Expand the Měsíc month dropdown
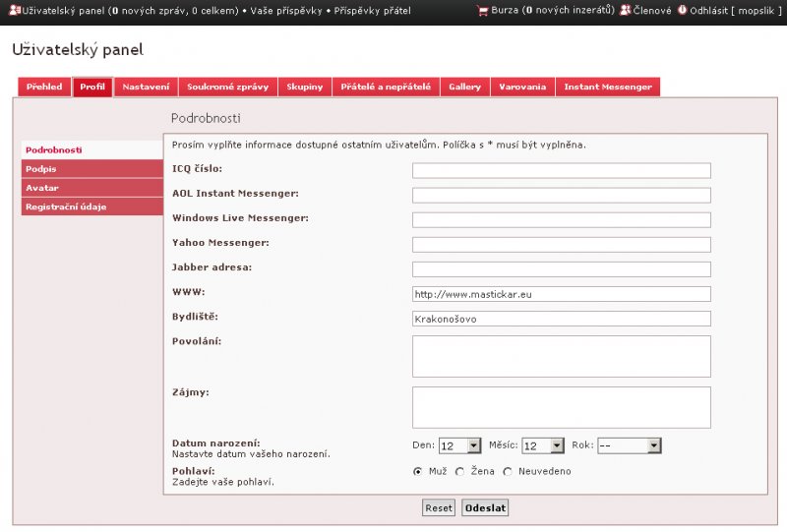787x532 pixels. [x=543, y=445]
